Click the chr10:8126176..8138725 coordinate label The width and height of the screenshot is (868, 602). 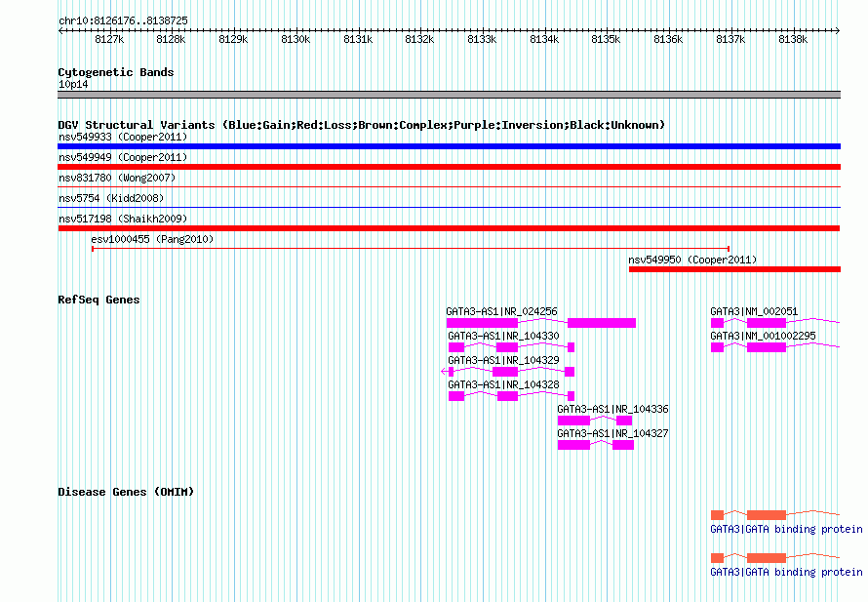tap(123, 20)
